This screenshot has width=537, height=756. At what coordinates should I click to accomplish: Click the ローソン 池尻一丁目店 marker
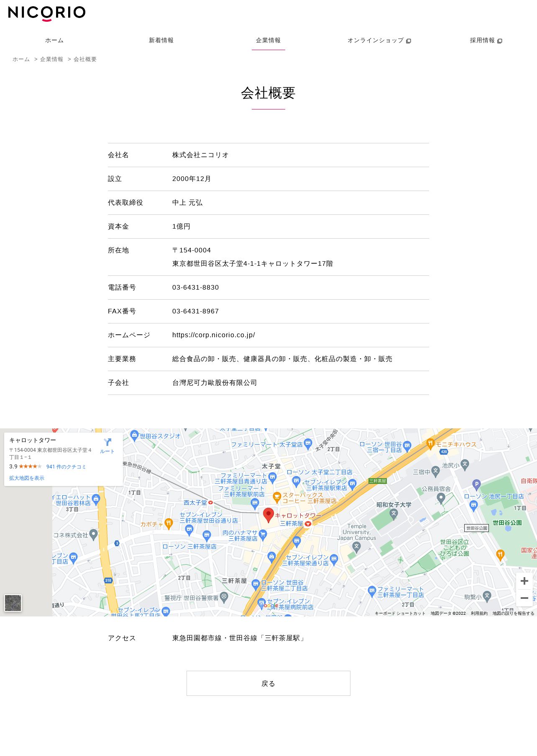click(473, 506)
